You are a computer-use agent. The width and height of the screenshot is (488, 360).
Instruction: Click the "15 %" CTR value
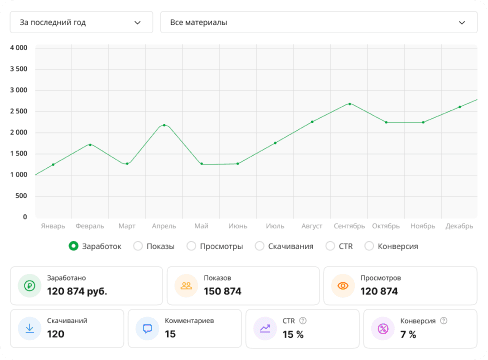(x=293, y=335)
